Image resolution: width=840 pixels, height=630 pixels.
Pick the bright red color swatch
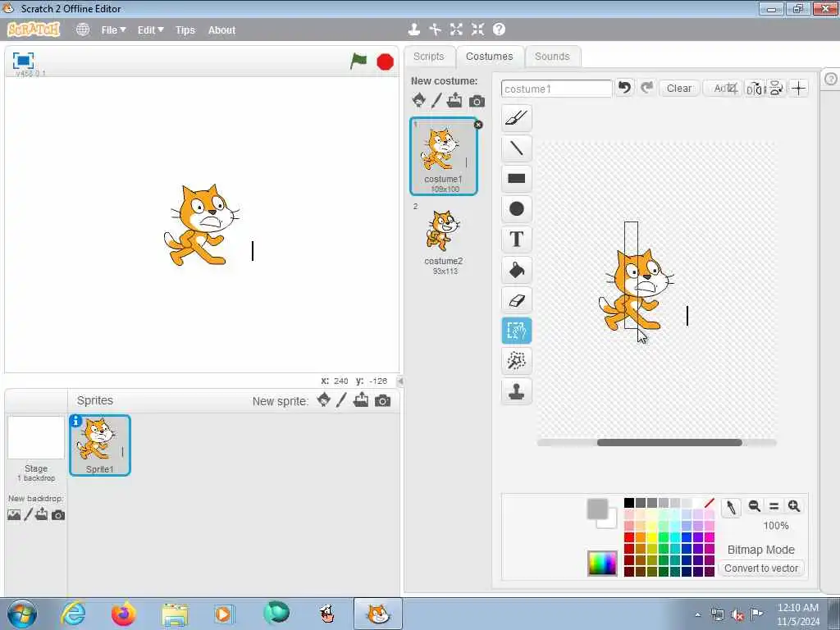629,537
